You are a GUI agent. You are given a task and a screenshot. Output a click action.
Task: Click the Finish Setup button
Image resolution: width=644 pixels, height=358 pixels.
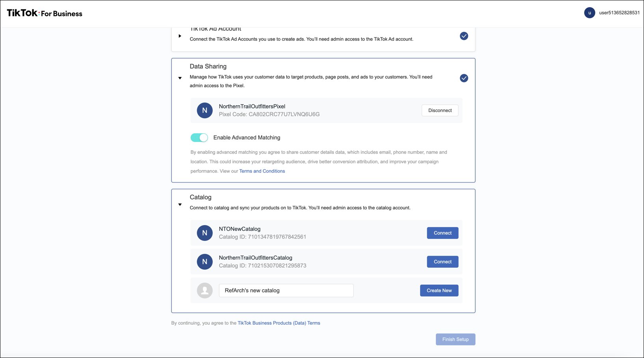tap(455, 339)
